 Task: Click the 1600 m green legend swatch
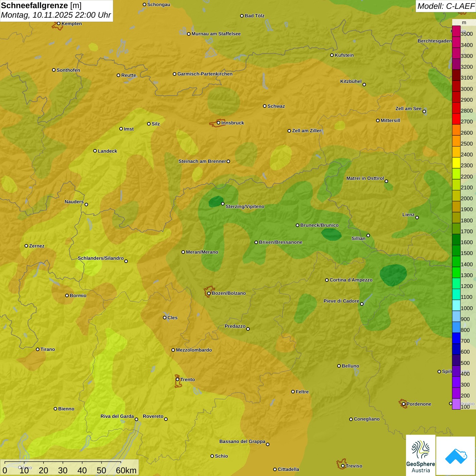(x=456, y=240)
